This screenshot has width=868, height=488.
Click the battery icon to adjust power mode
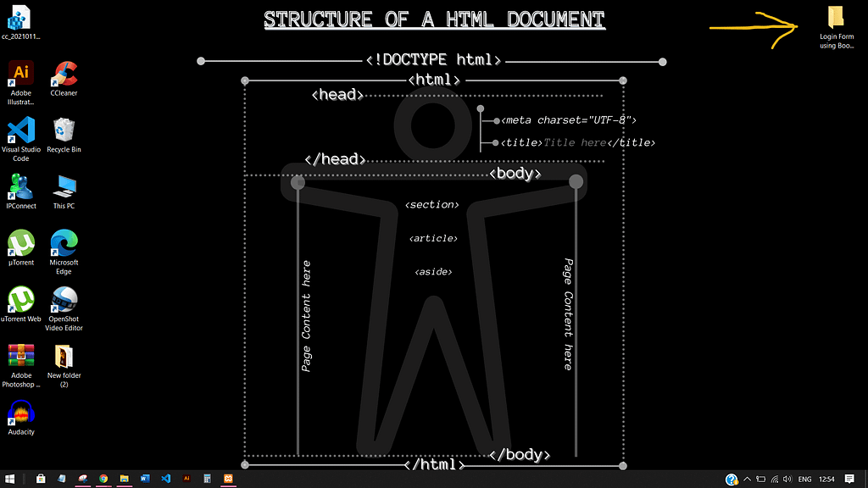(760, 480)
